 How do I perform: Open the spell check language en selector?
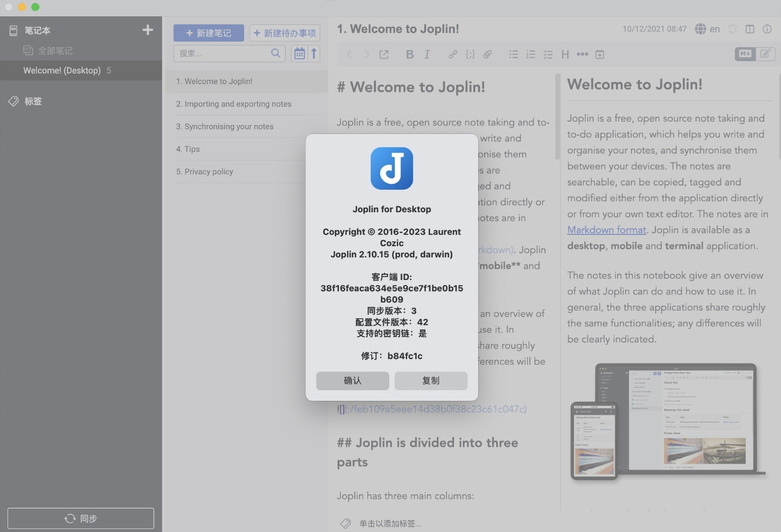708,29
